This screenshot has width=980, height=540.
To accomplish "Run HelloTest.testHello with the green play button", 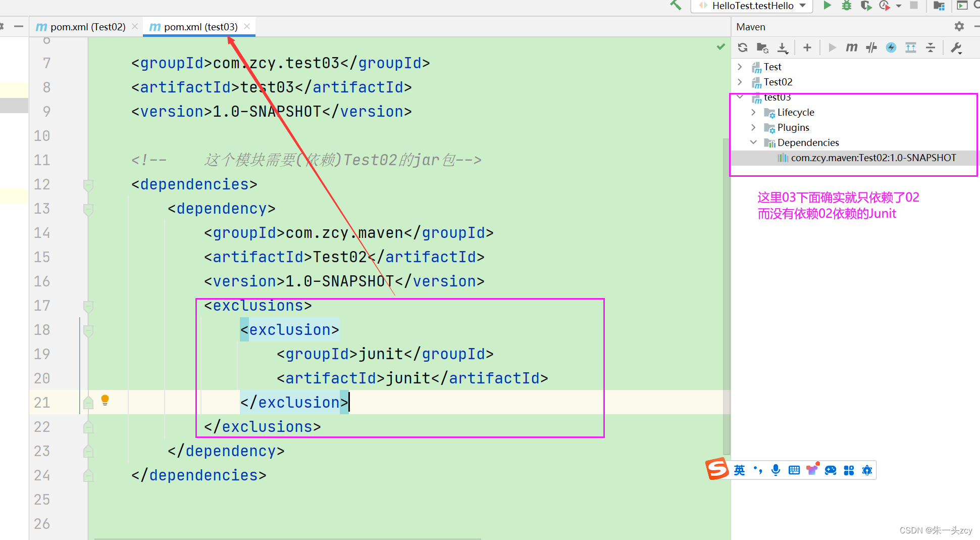I will [827, 6].
